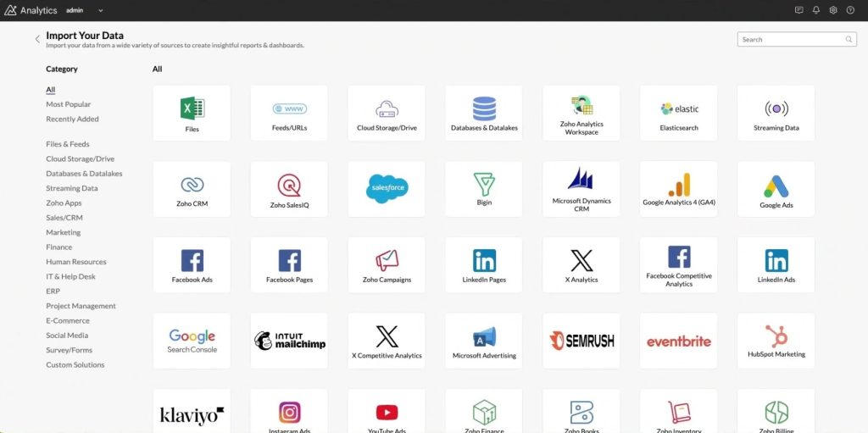Image resolution: width=868 pixels, height=433 pixels.
Task: Select the X Competitive Analytics tile
Action: pyautogui.click(x=387, y=341)
